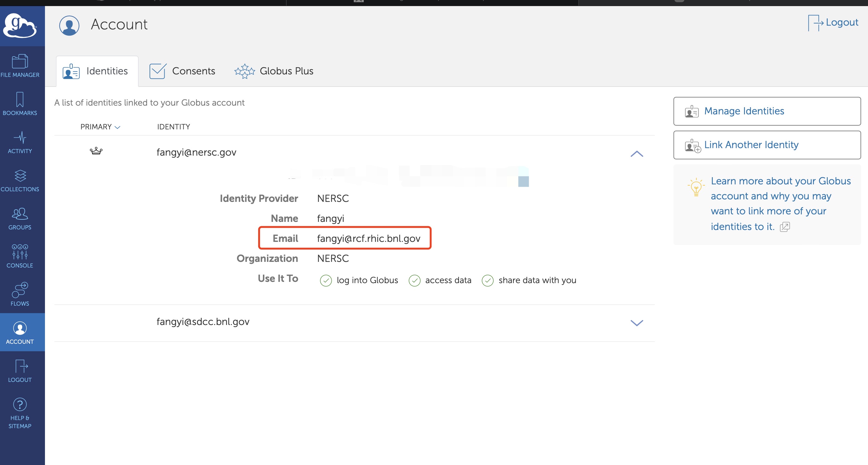Click the 'A list of identities linked' description
This screenshot has width=868, height=465.
click(149, 103)
